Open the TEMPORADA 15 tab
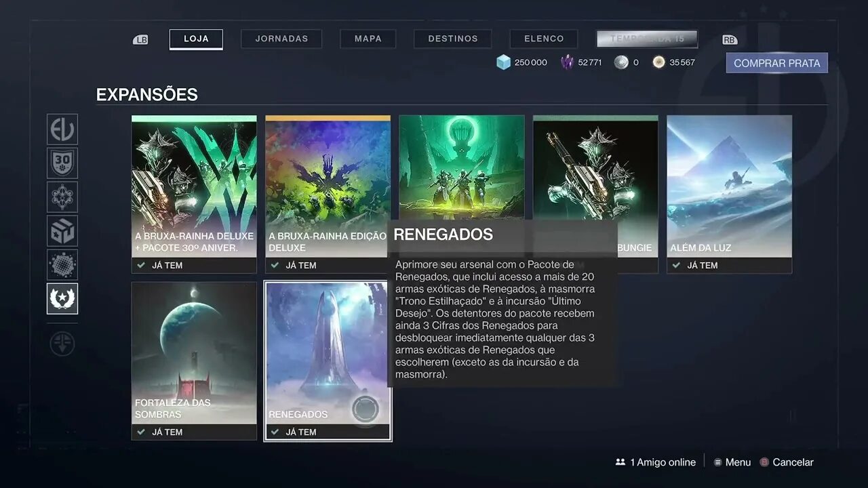Screen dimensions: 868x488 (647, 39)
